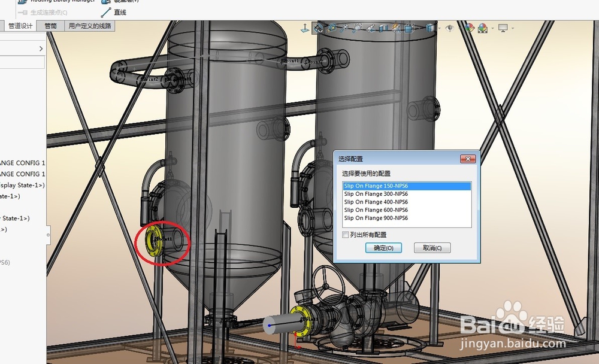Viewport: 599px width, 364px height.
Task: Open the View Settings dropdown arrow
Action: point(512,28)
